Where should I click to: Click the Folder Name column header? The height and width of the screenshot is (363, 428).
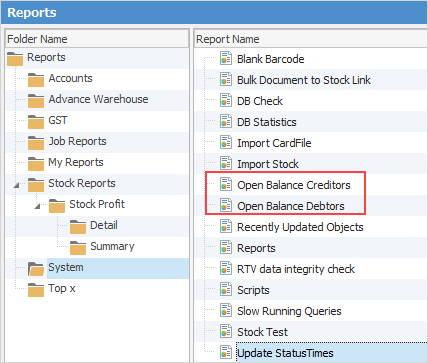(x=97, y=39)
